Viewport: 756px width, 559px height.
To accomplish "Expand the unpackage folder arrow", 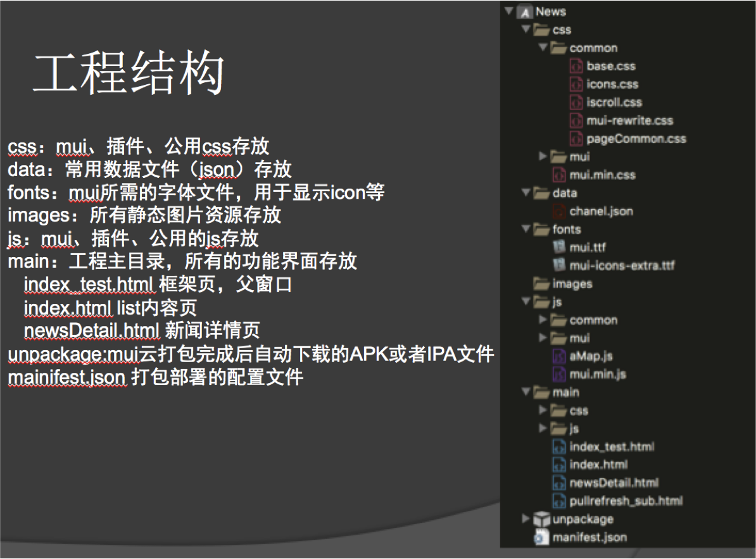I will coord(526,519).
